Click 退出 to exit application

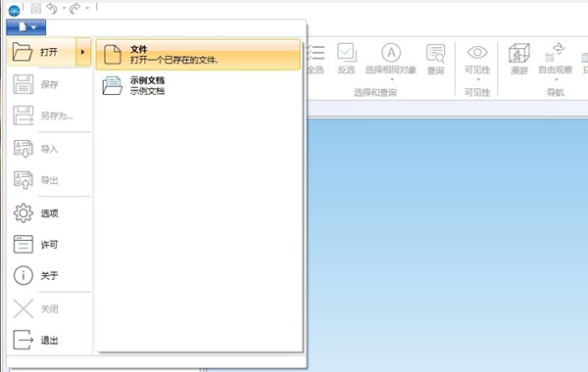point(49,340)
